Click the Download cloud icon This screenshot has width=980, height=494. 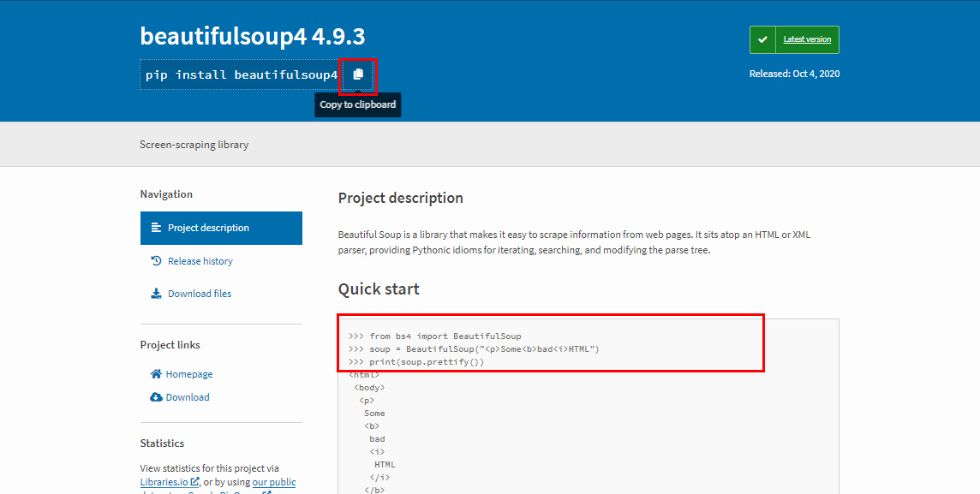(156, 397)
